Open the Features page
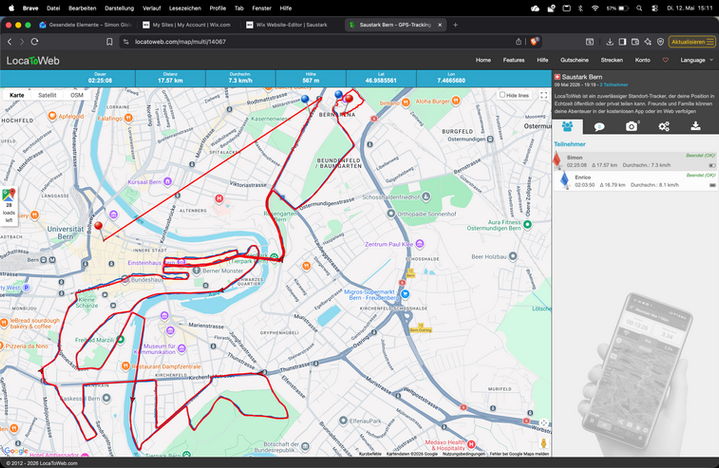 pyautogui.click(x=514, y=60)
